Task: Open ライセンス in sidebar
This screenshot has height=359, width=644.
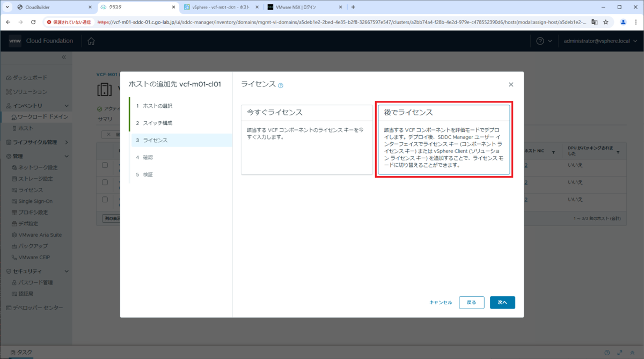Action: coord(31,190)
